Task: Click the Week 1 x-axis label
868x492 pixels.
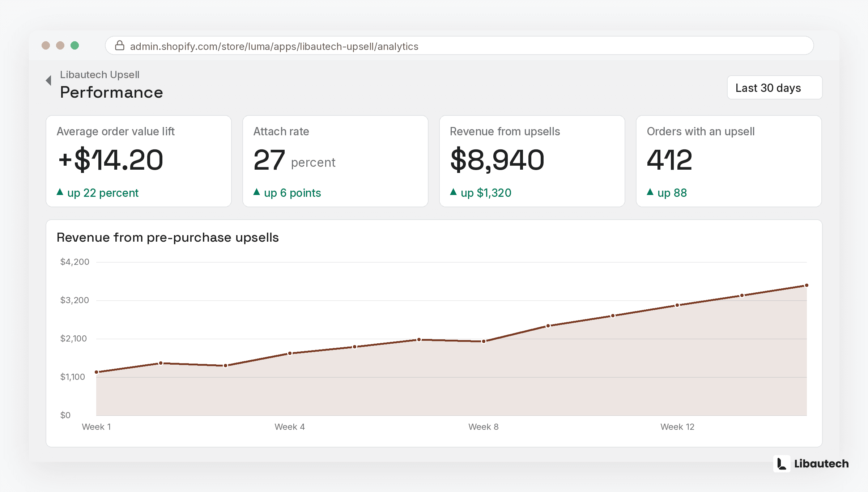Action: (96, 427)
